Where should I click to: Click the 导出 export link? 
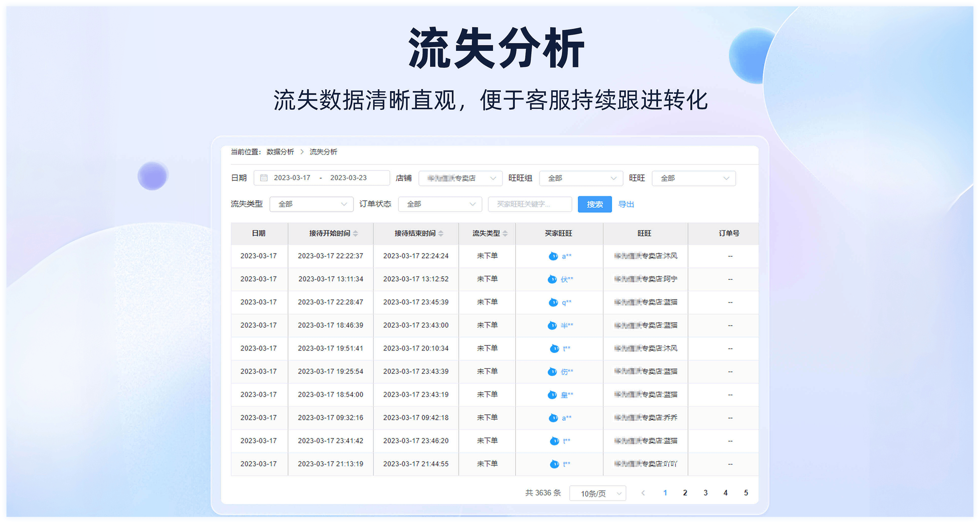[626, 204]
